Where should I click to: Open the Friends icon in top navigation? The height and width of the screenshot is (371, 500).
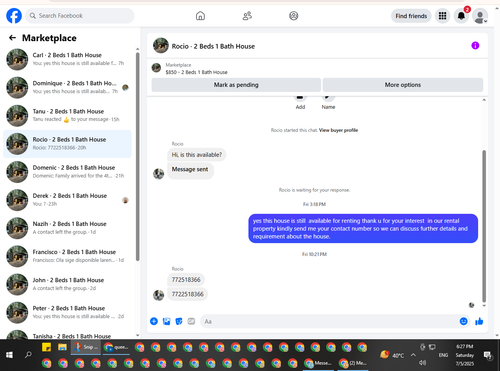click(247, 16)
